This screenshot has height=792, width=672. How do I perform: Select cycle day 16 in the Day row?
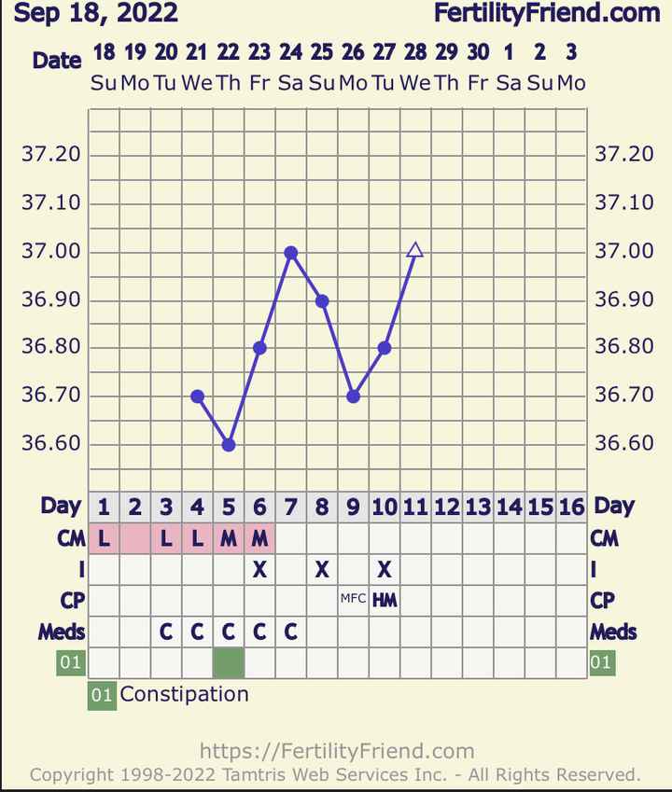(x=571, y=507)
